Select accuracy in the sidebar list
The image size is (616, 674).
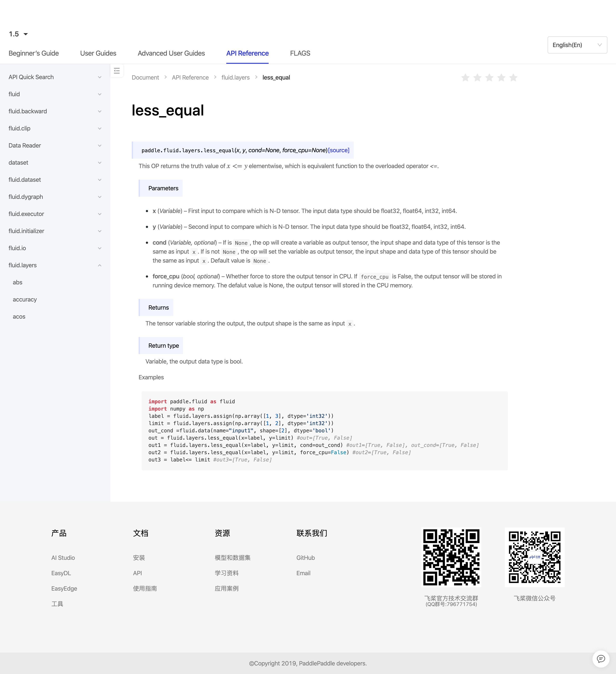(x=25, y=300)
